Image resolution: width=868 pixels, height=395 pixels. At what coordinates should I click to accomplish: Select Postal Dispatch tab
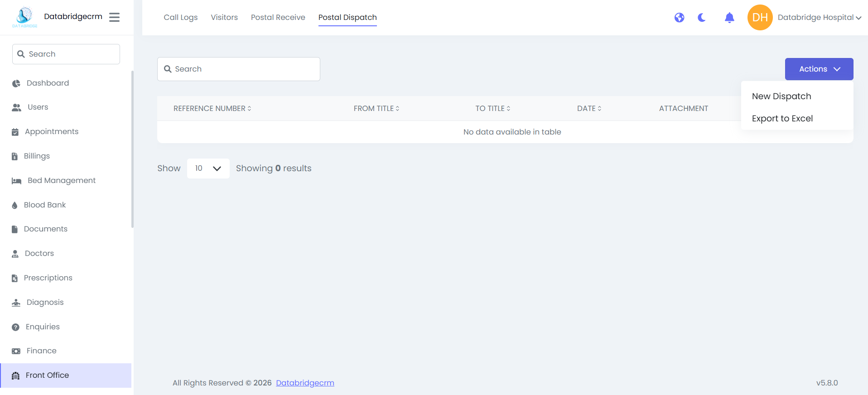point(347,18)
